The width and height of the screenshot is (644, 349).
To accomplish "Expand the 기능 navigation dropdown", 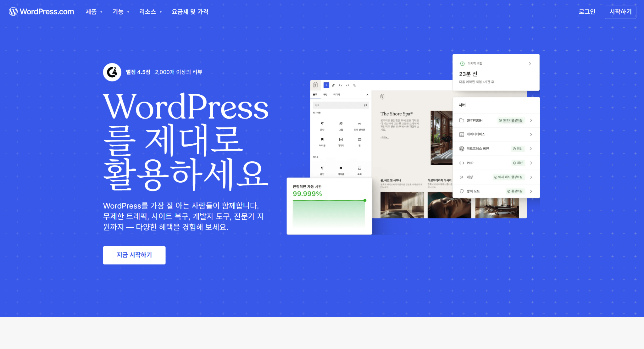I will point(121,12).
